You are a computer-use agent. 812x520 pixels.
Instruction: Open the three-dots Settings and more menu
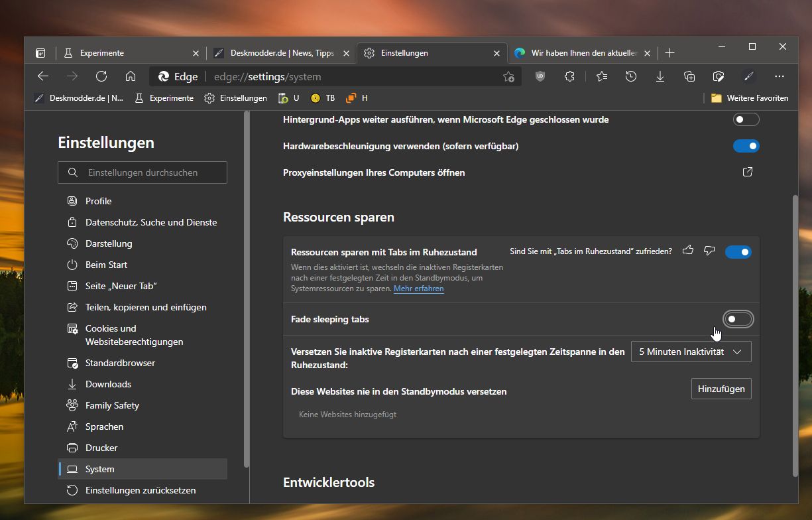pos(780,76)
